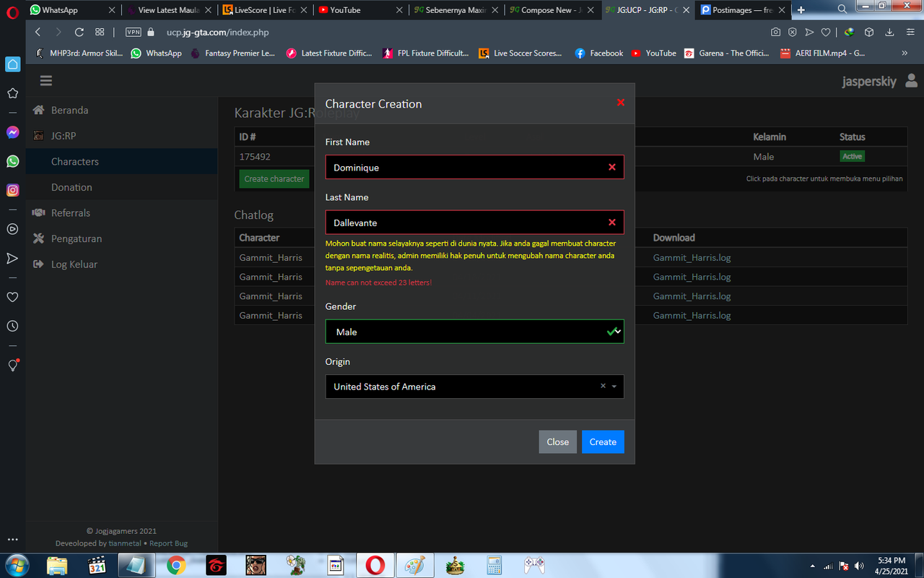Screen dimensions: 924x578
Task: Open the Opera main menu logo
Action: pyautogui.click(x=12, y=11)
